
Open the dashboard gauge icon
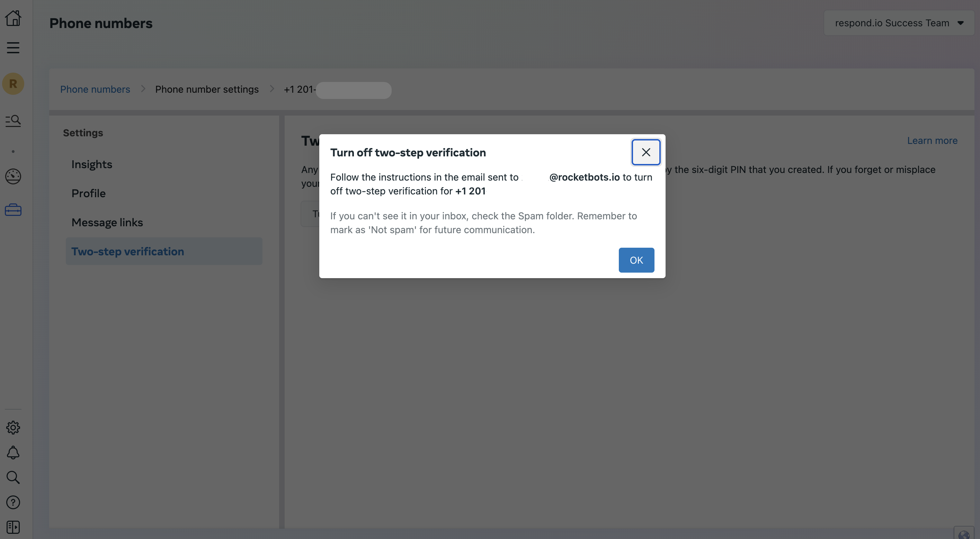(13, 176)
